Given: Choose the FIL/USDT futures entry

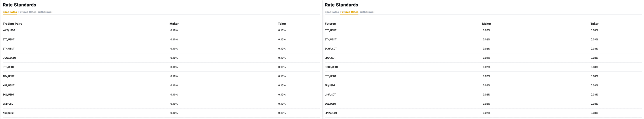Looking at the screenshot, I should (330, 86).
